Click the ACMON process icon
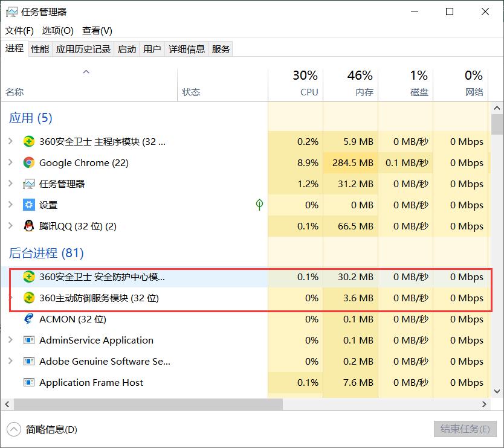The width and height of the screenshot is (504, 448). (28, 319)
